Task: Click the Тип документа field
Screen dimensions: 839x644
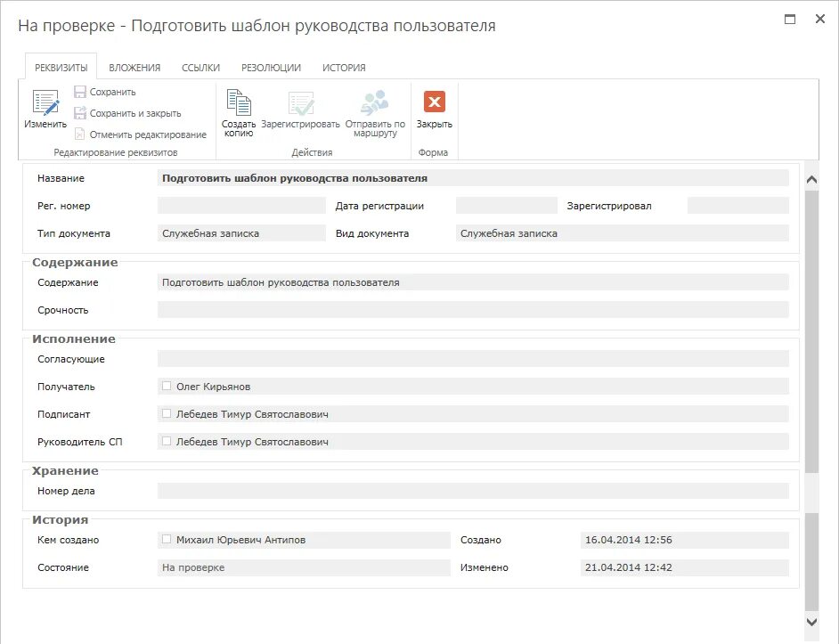Action: click(x=241, y=233)
